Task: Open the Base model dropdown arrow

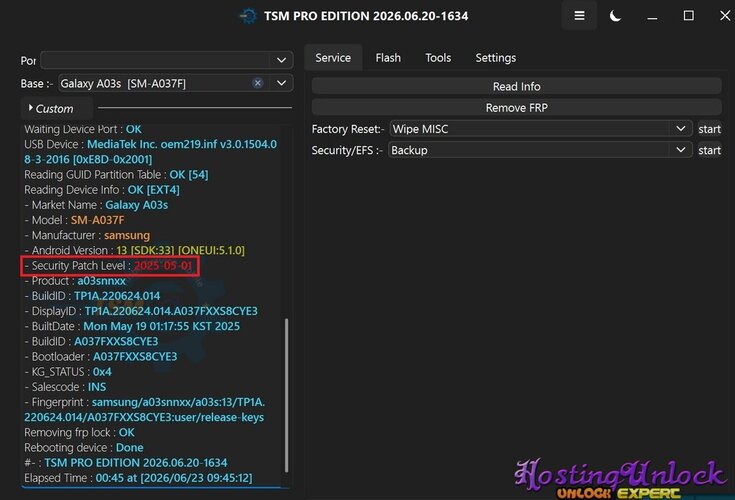Action: tap(281, 83)
